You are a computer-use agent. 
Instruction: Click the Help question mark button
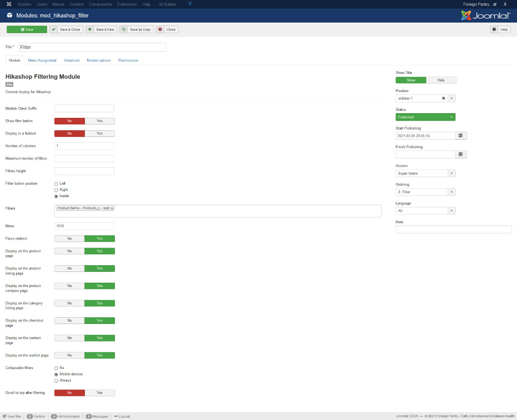(500, 30)
